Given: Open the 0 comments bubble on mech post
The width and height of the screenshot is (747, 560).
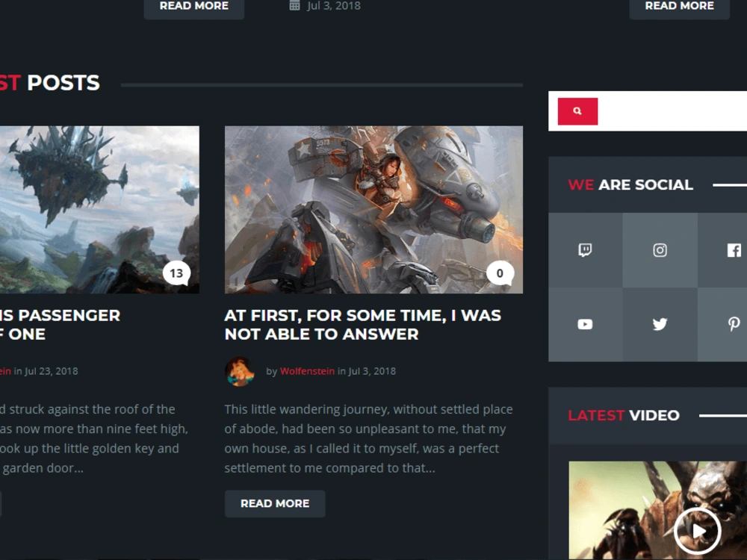Looking at the screenshot, I should pyautogui.click(x=500, y=273).
